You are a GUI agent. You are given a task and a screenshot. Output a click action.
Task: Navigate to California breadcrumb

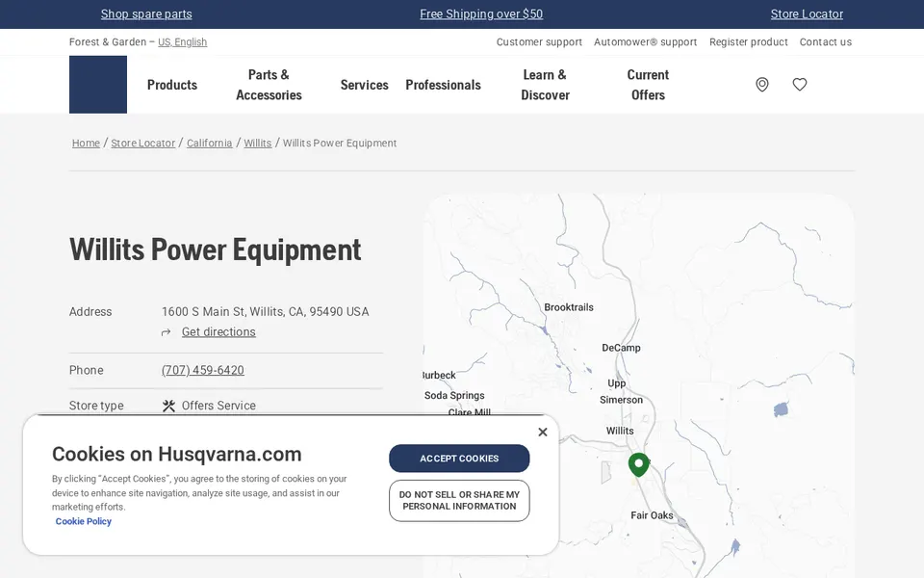point(209,143)
